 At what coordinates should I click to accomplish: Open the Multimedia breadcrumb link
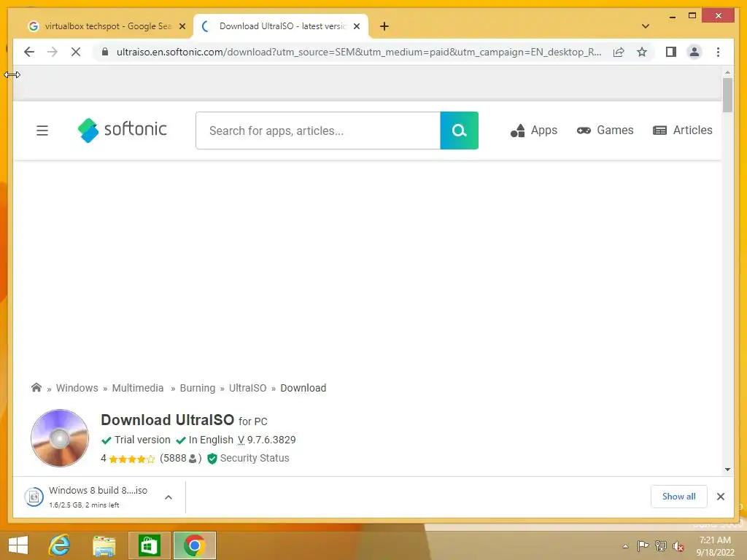click(x=138, y=388)
